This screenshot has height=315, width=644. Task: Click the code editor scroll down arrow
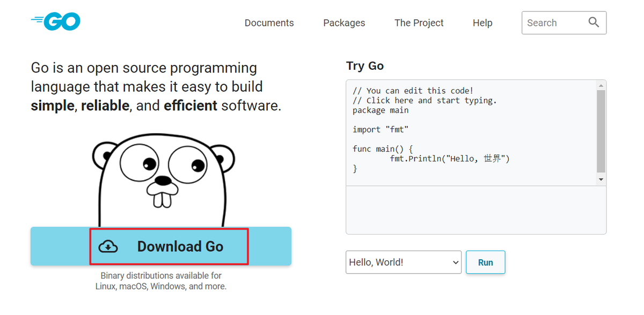point(601,180)
